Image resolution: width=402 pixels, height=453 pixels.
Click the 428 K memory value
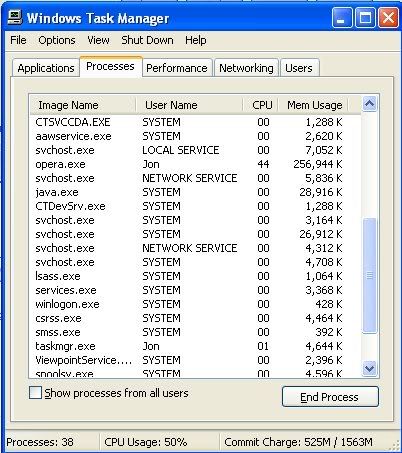(x=329, y=304)
